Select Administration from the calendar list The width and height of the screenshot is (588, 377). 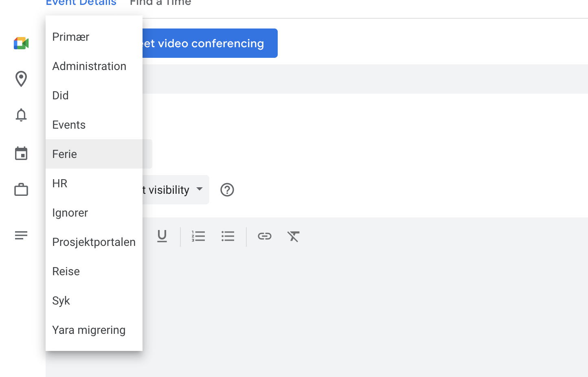coord(94,66)
